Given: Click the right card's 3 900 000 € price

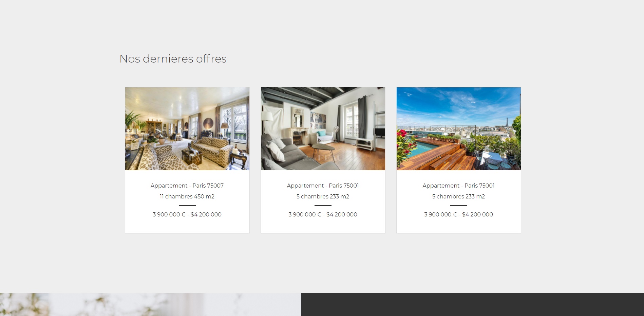Looking at the screenshot, I should 440,214.
